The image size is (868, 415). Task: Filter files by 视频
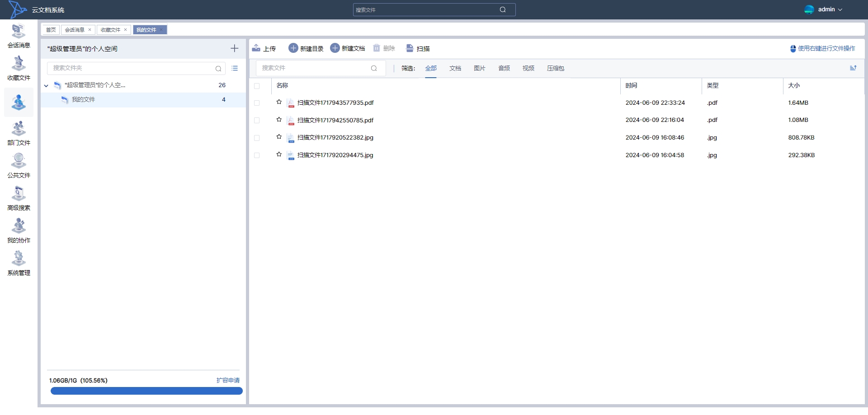(528, 68)
